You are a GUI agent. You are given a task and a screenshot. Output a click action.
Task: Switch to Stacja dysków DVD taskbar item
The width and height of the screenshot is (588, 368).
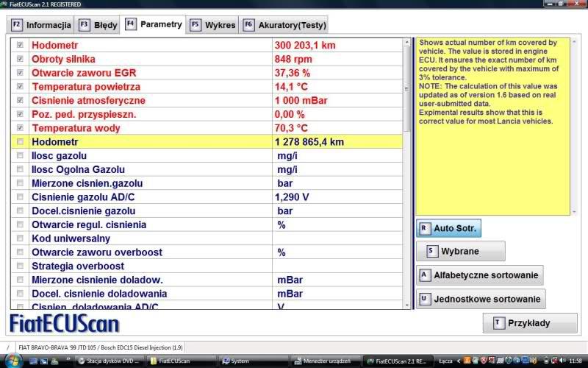point(109,361)
